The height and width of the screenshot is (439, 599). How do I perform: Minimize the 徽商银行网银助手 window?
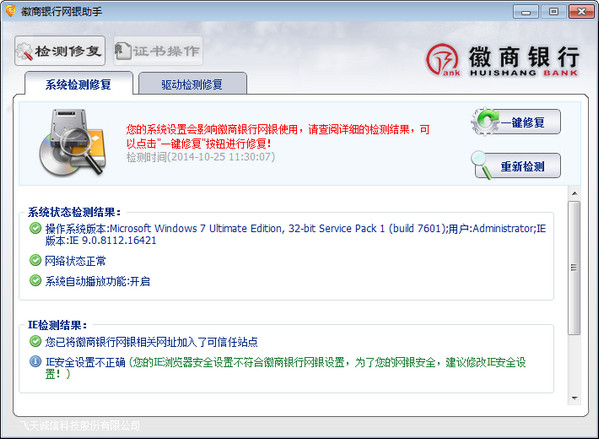pyautogui.click(x=526, y=12)
